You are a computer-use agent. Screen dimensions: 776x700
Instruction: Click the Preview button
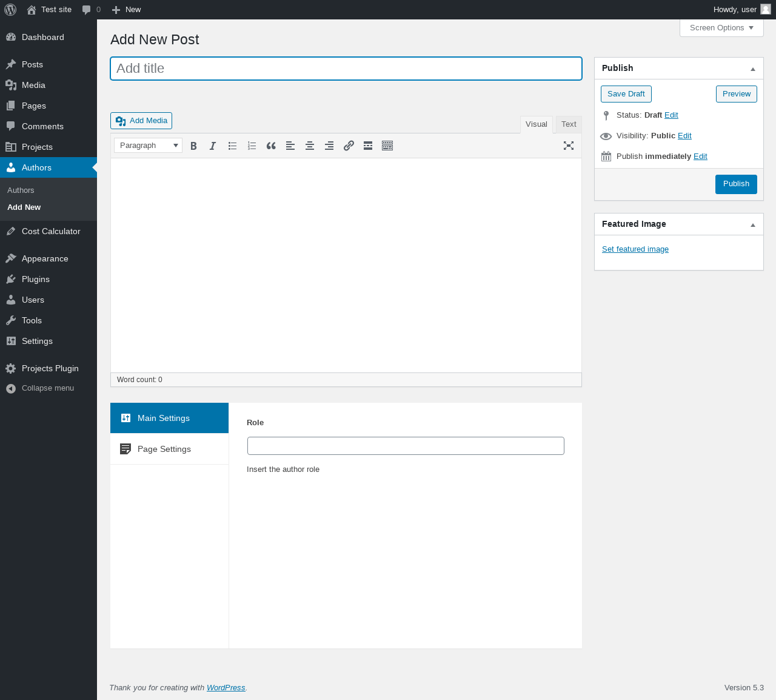coord(737,94)
